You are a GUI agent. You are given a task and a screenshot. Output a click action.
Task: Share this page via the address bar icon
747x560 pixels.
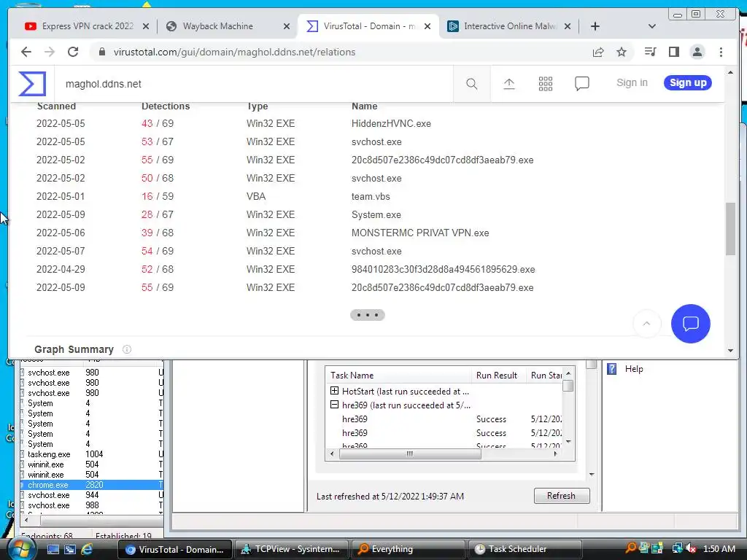pos(598,52)
